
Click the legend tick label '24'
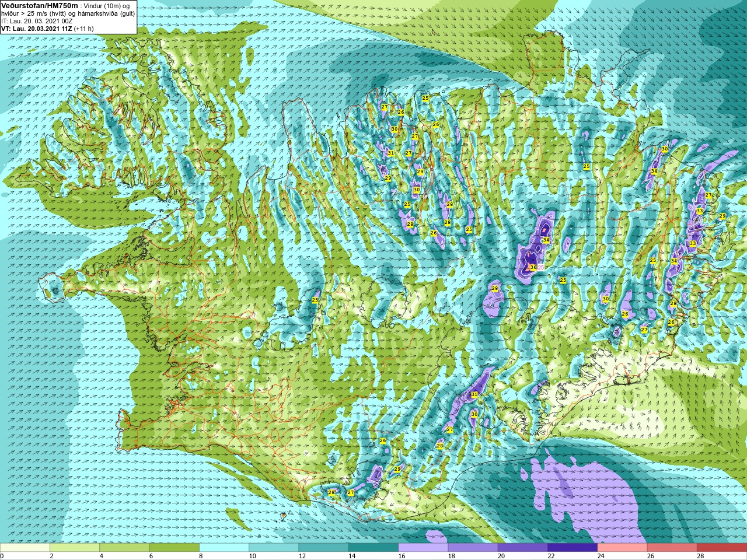[601, 556]
